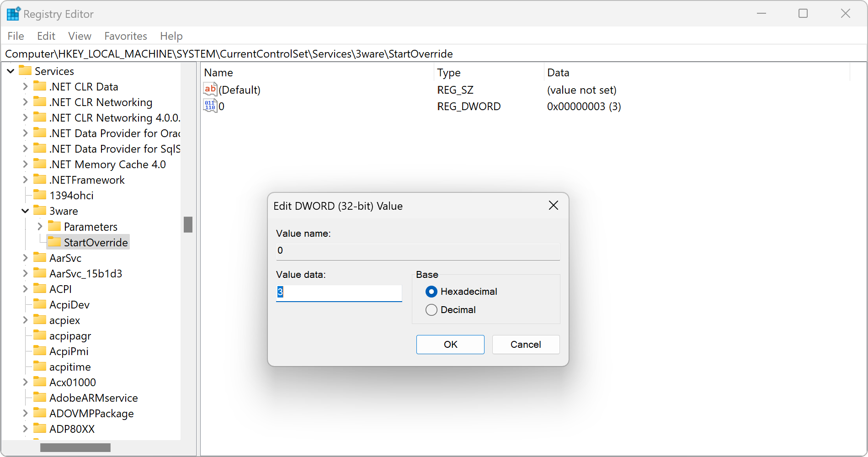Expand the ACPI key chevron
Viewport: 868px width, 457px height.
coord(25,289)
